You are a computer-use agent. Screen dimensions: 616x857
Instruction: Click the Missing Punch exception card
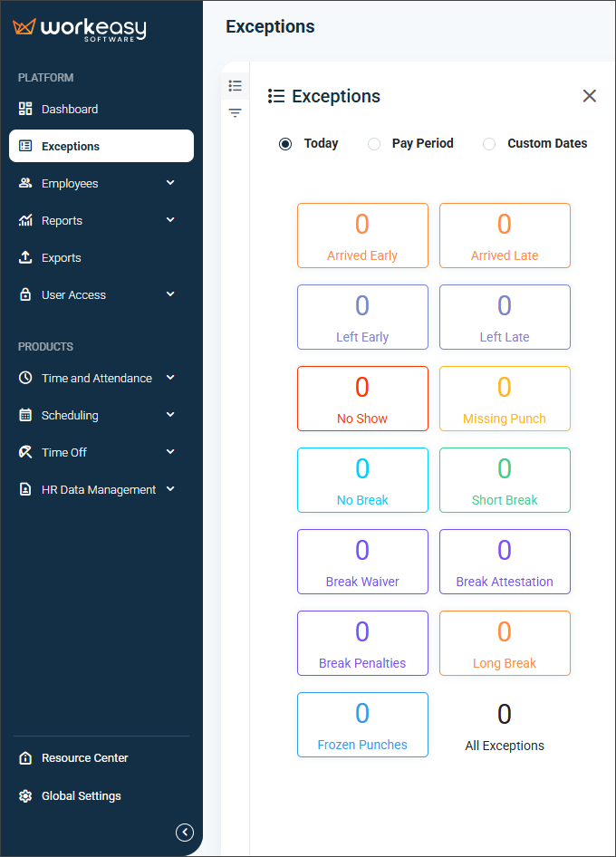click(505, 399)
